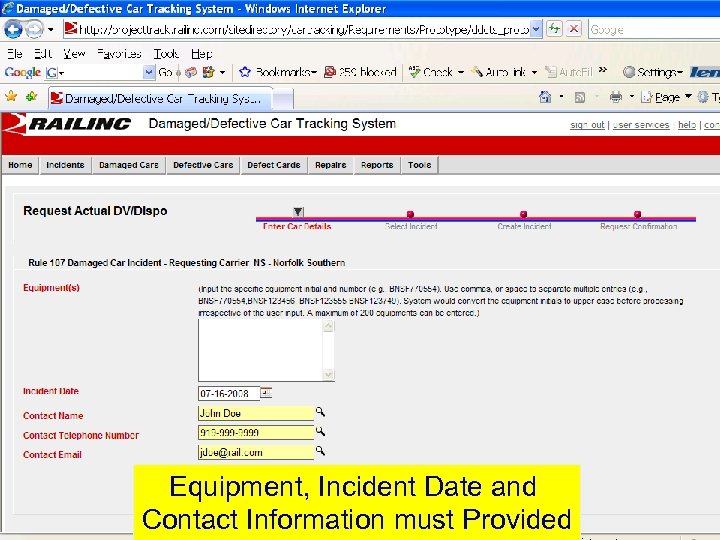Click the Print icon in the command bar
720x540 pixels.
click(x=616, y=97)
